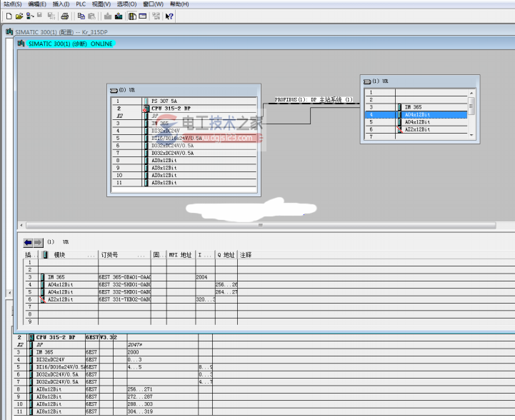This screenshot has height=420, width=515.
Task: Click the Save and Compile icon
Action: (51, 16)
